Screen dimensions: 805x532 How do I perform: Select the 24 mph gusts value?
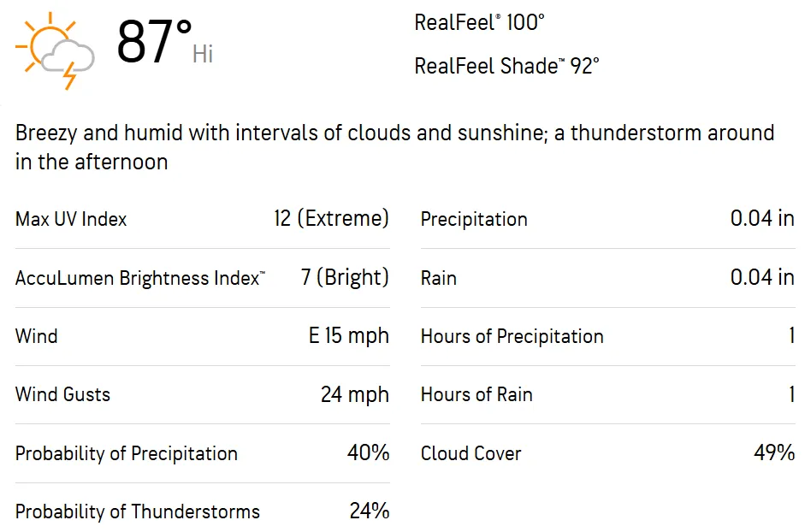pos(354,394)
